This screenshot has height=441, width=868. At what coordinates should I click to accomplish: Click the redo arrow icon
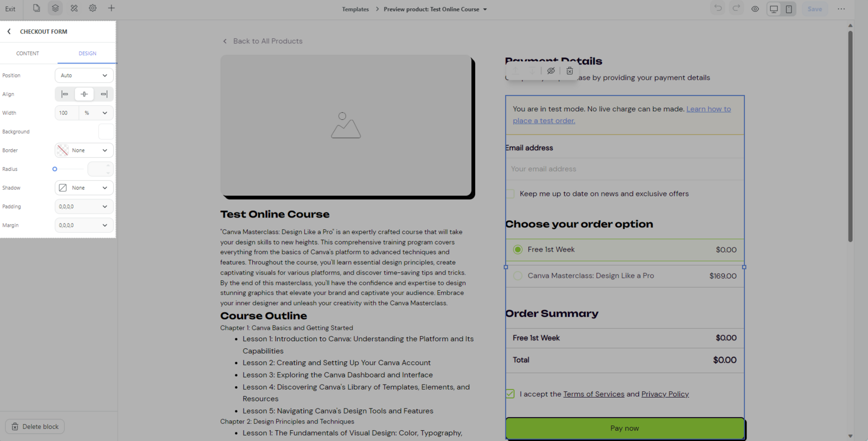tap(736, 8)
